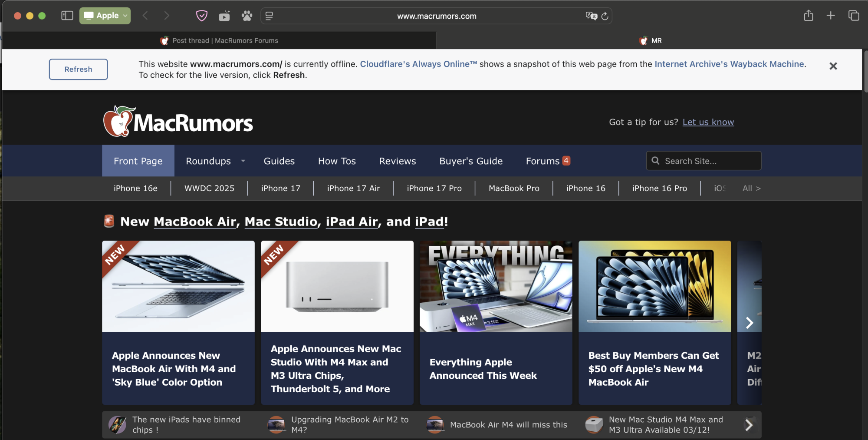Image resolution: width=868 pixels, height=440 pixels.
Task: Open Best Buy M4 MacBook Air thumbnail
Action: tap(655, 286)
